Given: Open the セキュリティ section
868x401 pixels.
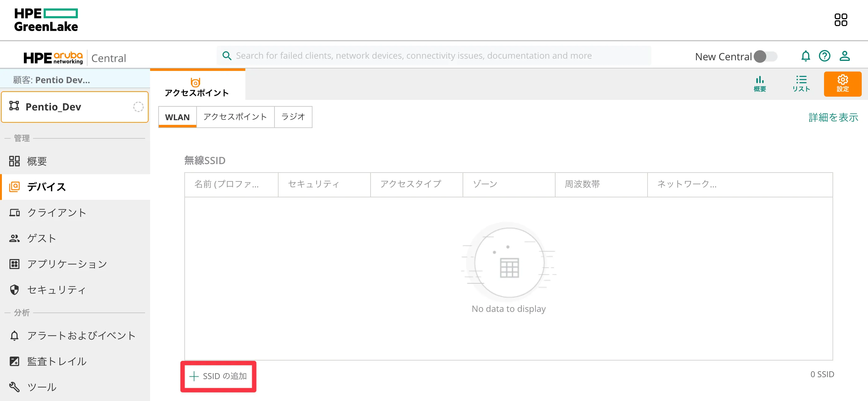Looking at the screenshot, I should 56,290.
